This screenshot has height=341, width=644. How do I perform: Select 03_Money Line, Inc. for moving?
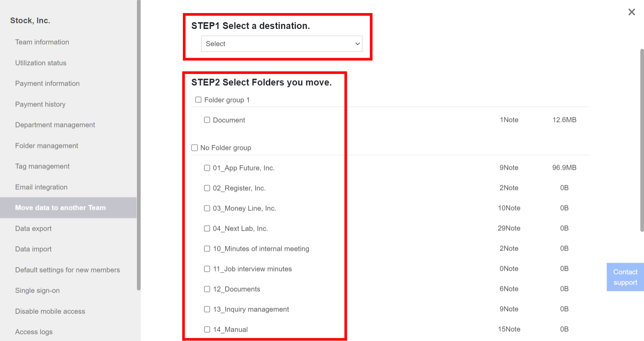[207, 208]
